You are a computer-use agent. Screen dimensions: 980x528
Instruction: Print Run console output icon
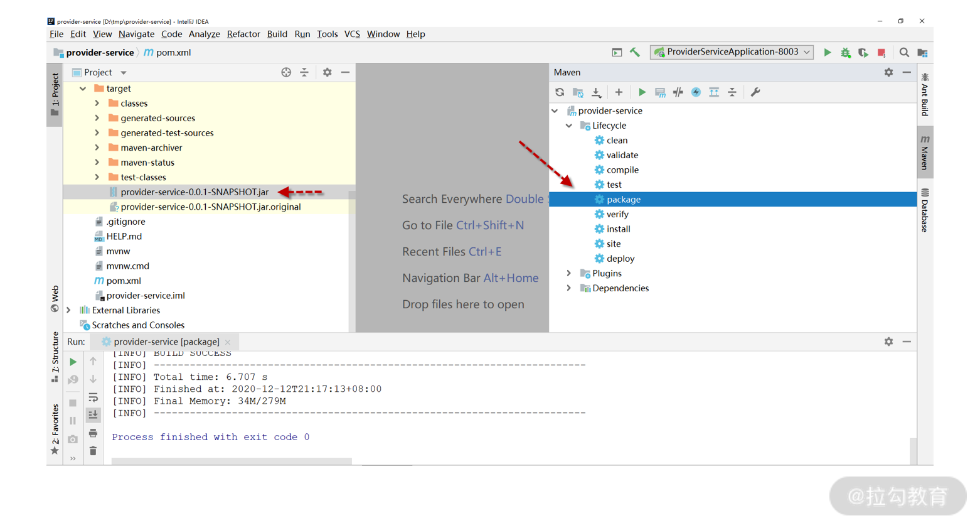(x=93, y=433)
